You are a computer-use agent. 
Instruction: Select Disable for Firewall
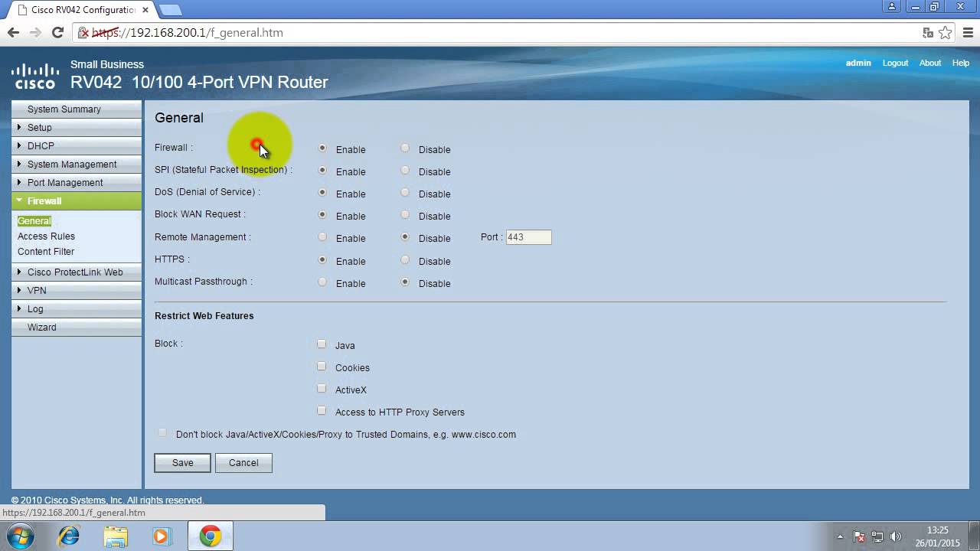point(405,148)
